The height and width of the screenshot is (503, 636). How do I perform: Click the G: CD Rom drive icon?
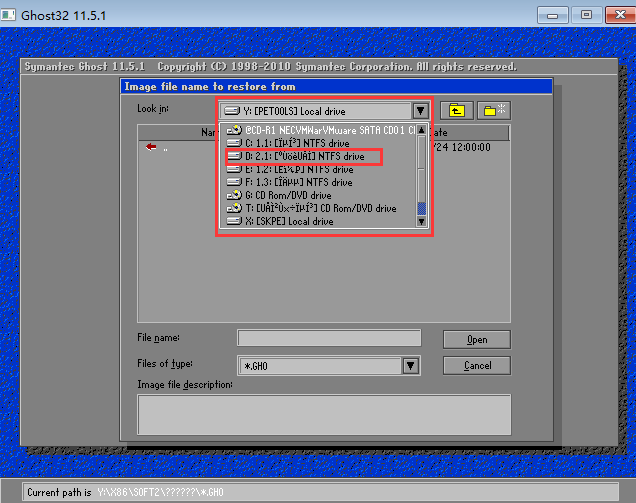point(233,196)
